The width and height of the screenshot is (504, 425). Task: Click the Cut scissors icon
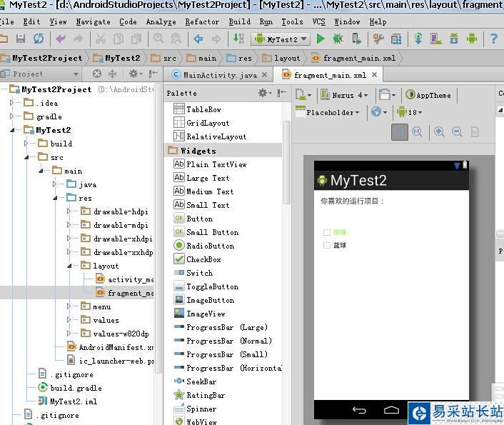coord(100,39)
